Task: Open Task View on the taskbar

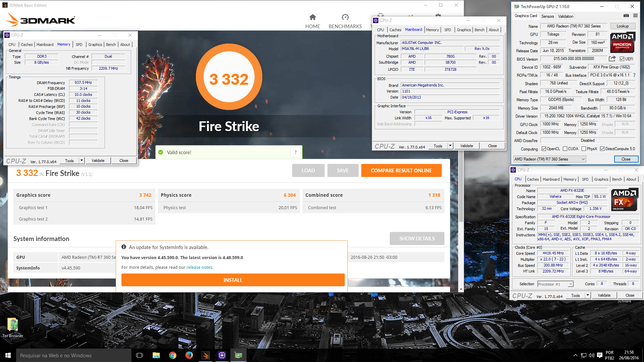Action: [x=140, y=355]
